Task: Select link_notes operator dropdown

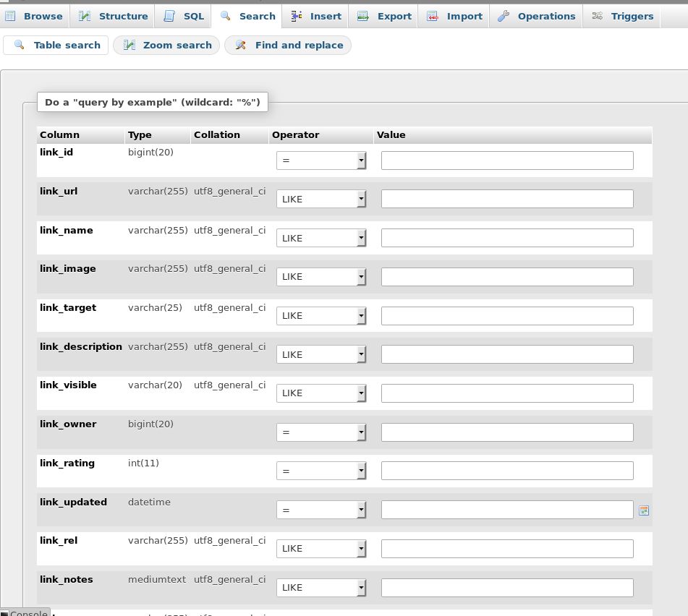Action: point(321,588)
